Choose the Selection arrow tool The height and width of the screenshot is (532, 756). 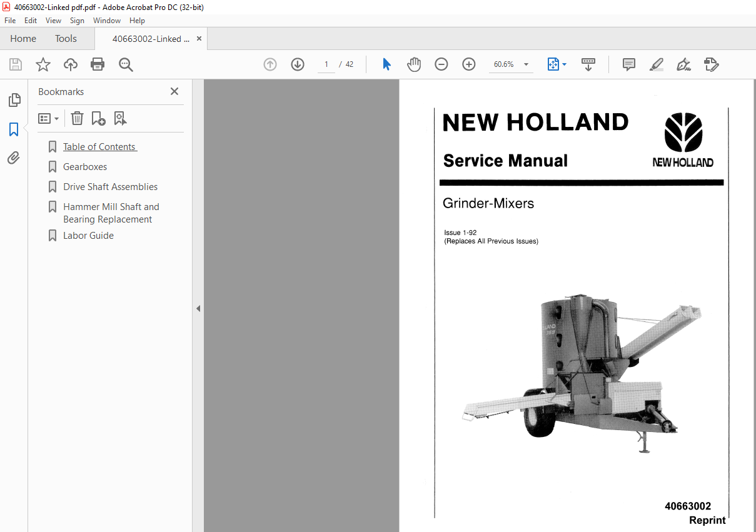pyautogui.click(x=386, y=64)
